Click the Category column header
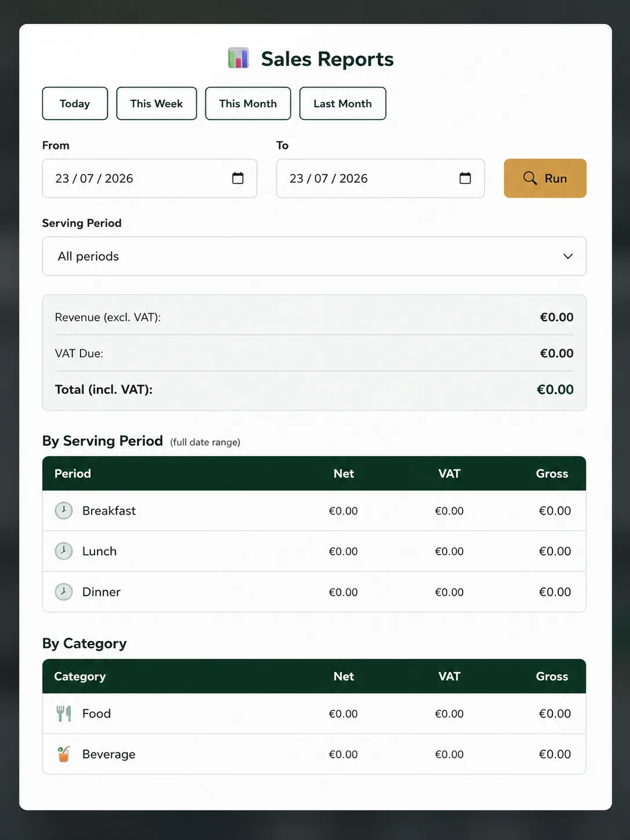 click(x=80, y=676)
